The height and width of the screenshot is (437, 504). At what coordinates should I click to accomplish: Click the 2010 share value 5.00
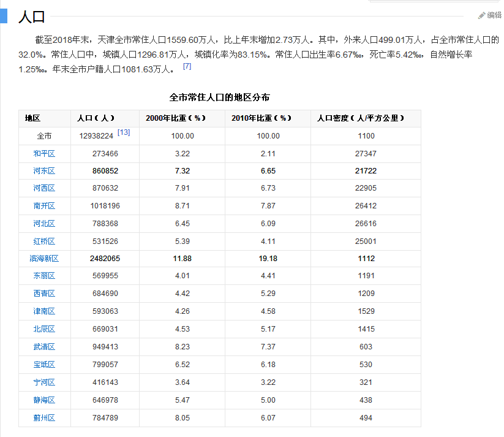[268, 400]
